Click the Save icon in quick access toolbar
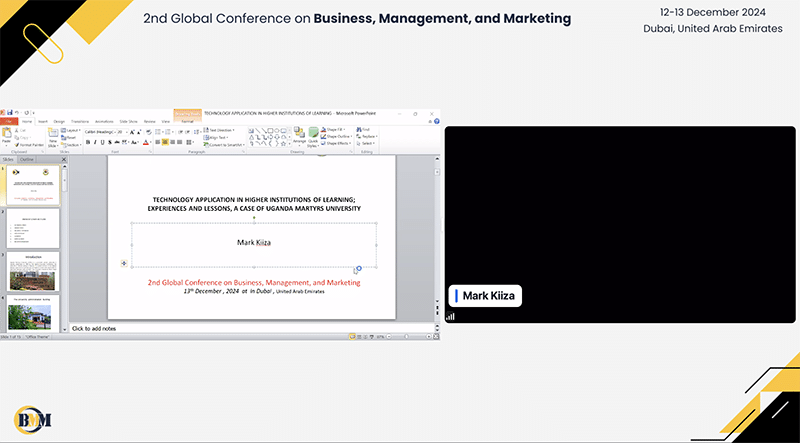The height and width of the screenshot is (443, 800). pos(12,113)
